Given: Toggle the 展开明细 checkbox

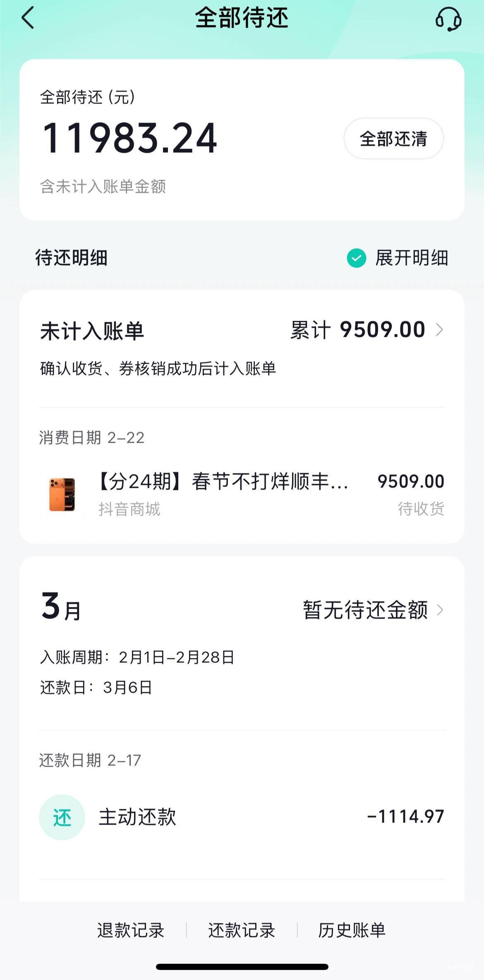Looking at the screenshot, I should [x=357, y=258].
